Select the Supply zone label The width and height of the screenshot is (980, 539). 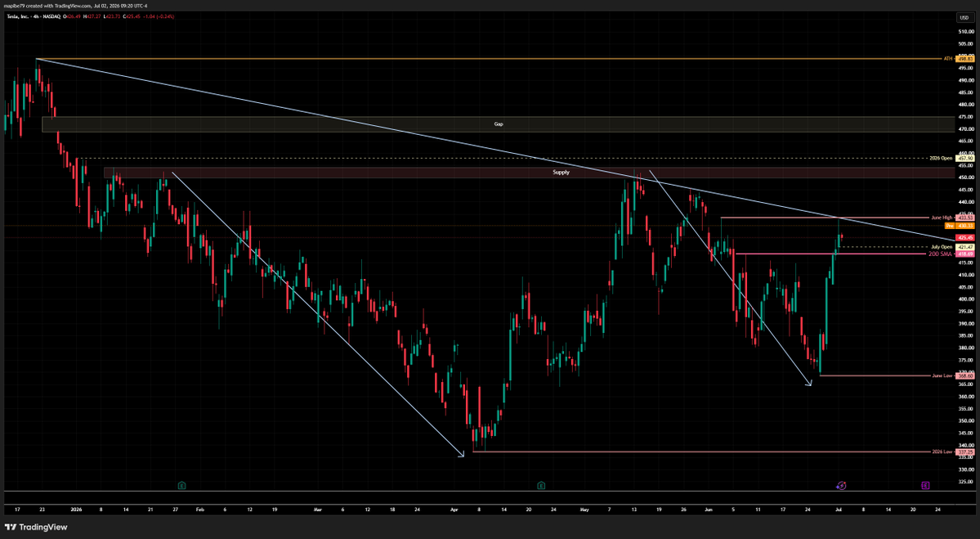coord(561,172)
